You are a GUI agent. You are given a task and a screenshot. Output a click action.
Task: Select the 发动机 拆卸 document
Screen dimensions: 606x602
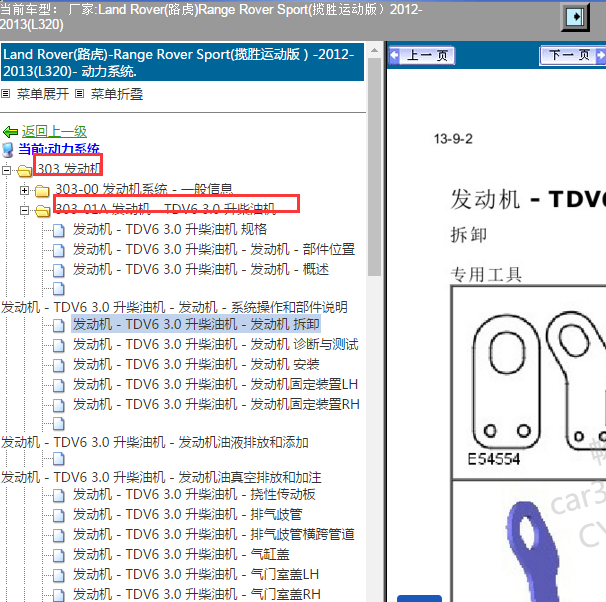[x=196, y=324]
